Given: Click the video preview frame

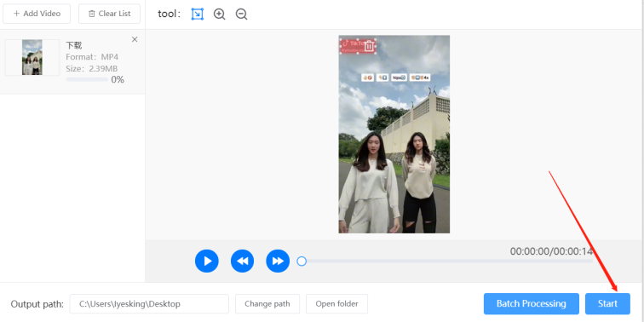Looking at the screenshot, I should (x=394, y=135).
